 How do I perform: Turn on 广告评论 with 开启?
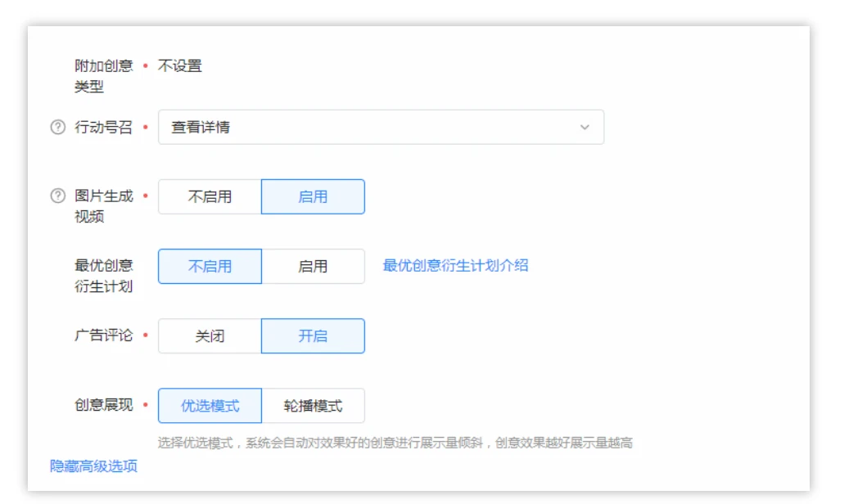(313, 336)
